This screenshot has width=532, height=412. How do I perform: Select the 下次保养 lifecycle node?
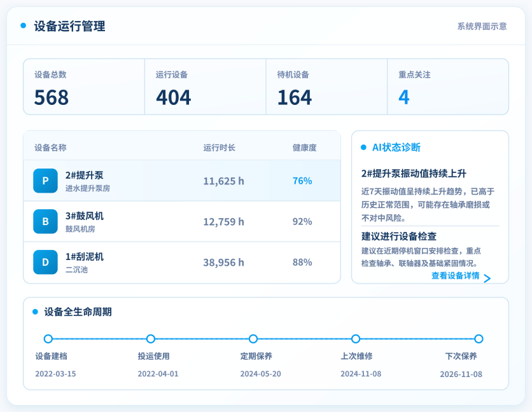point(479,339)
